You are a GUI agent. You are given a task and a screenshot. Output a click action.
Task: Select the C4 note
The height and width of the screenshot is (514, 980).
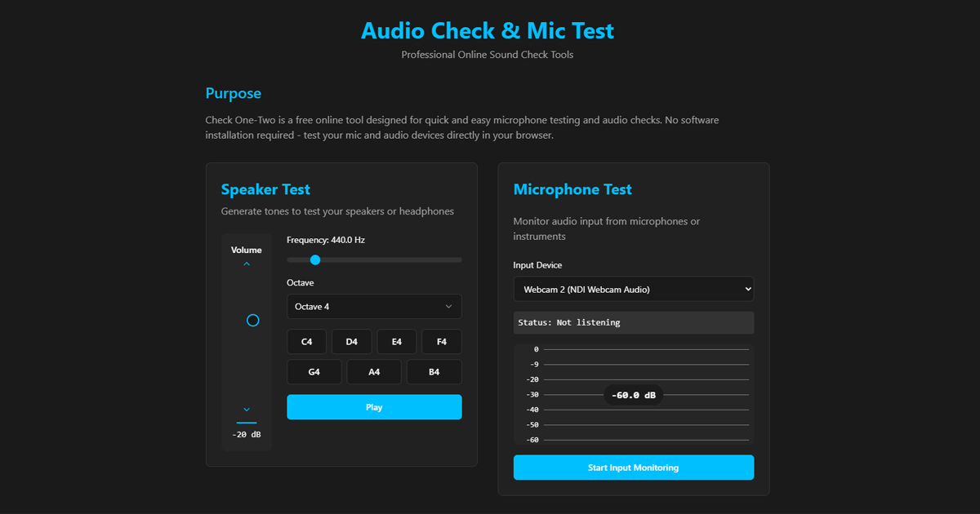[x=306, y=341]
